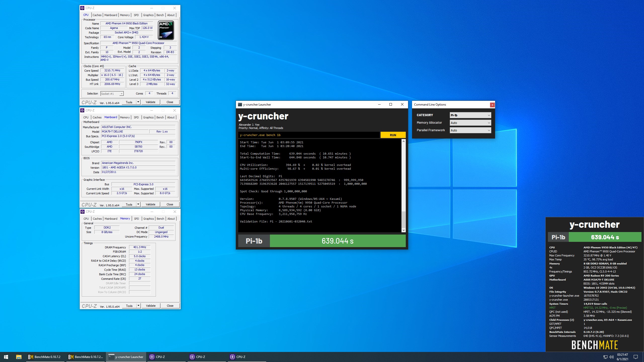
Task: Click Tools button in Mainboard CPU-Z window
Action: pos(129,204)
